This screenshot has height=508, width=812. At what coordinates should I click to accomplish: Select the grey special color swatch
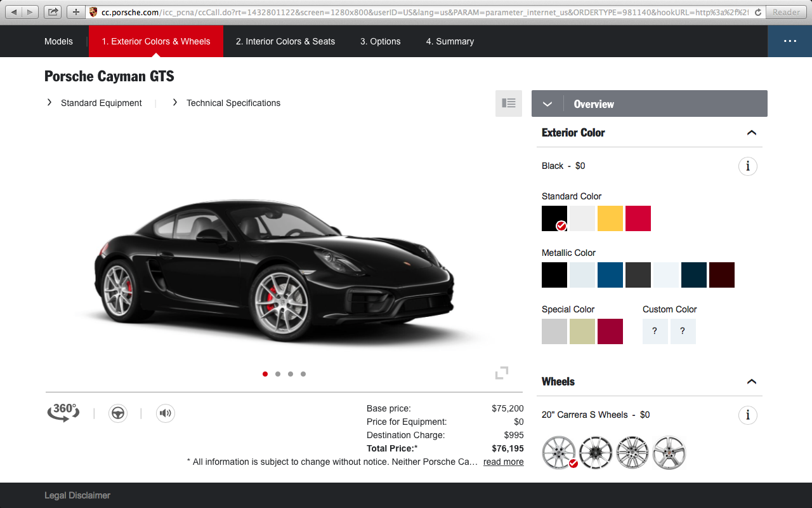click(554, 331)
